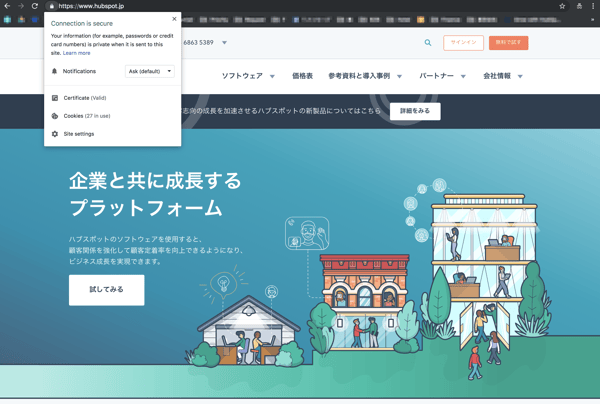This screenshot has width=600, height=404.
Task: Click the Site settings gear icon
Action: coord(55,134)
